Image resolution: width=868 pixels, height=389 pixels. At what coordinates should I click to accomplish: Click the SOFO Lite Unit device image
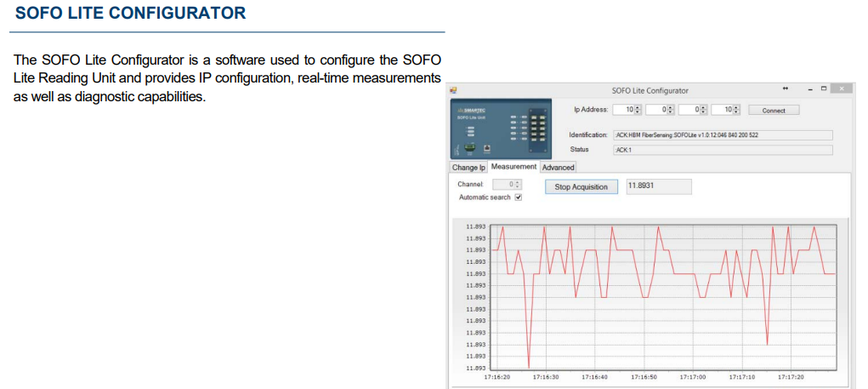pos(502,129)
